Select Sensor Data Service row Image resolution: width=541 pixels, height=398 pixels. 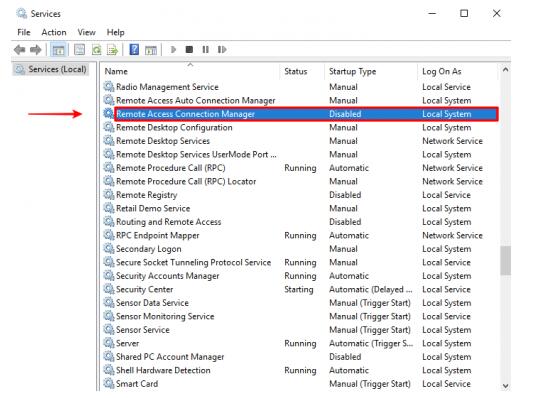pyautogui.click(x=301, y=302)
